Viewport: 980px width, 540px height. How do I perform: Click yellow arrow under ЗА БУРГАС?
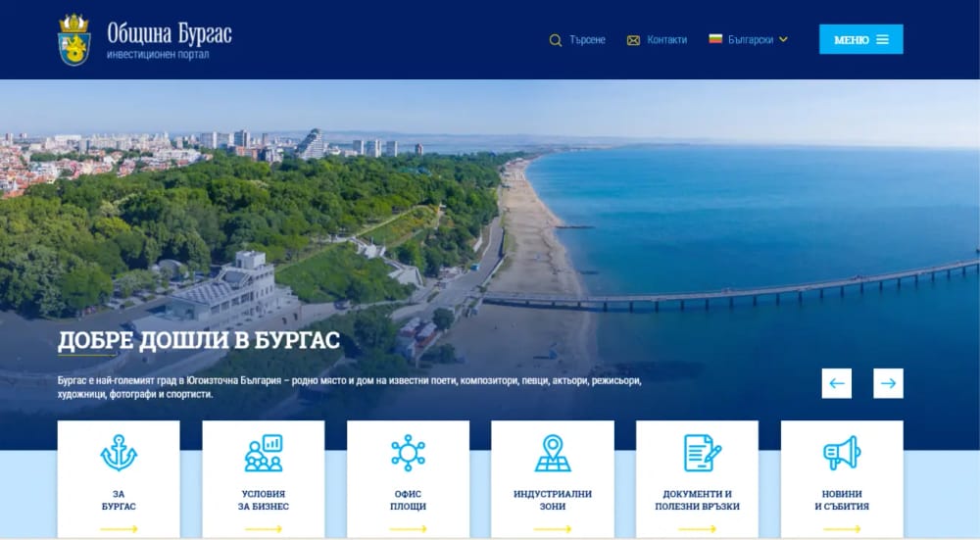pyautogui.click(x=119, y=529)
